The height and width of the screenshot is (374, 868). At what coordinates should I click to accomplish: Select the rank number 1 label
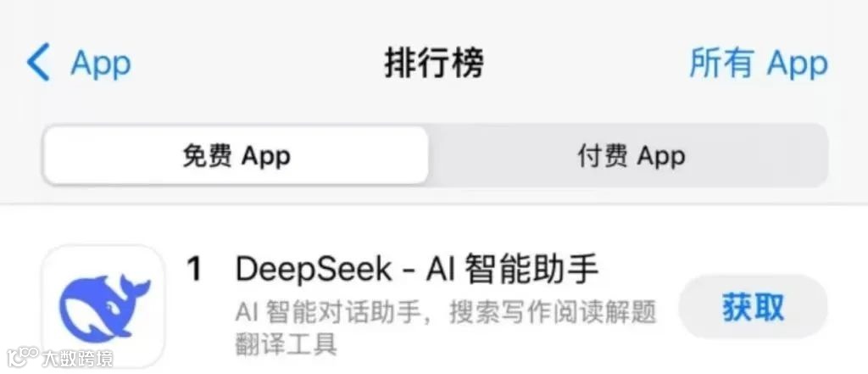point(194,270)
